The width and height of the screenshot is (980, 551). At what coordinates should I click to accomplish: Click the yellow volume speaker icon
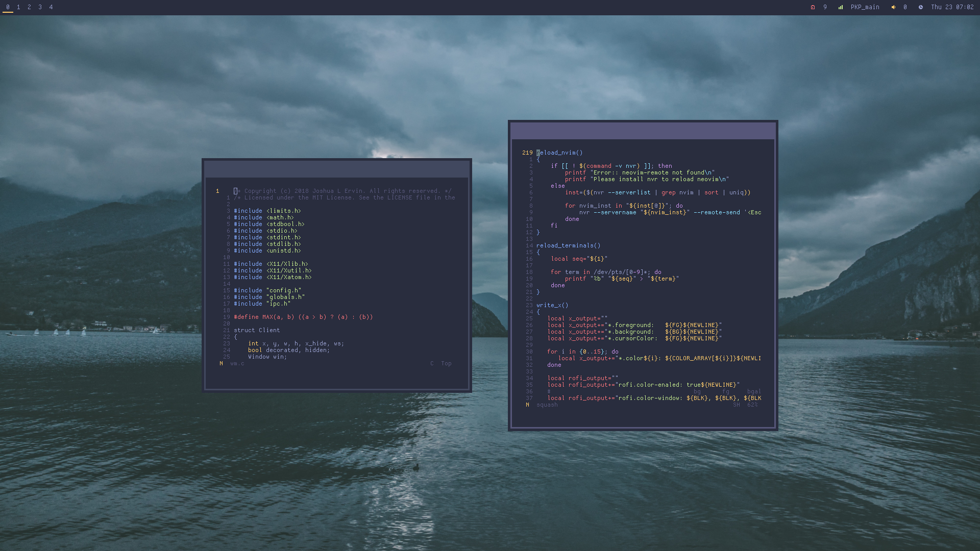[893, 7]
